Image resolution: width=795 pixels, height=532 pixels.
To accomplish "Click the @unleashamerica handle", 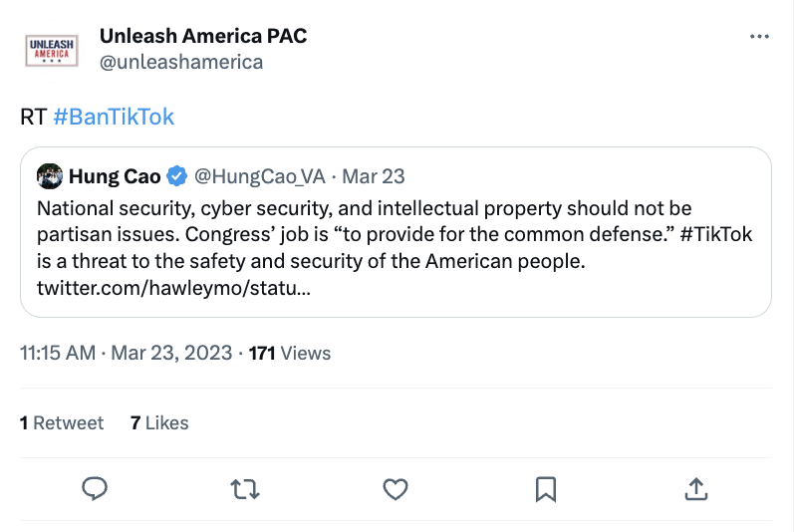I will (181, 62).
